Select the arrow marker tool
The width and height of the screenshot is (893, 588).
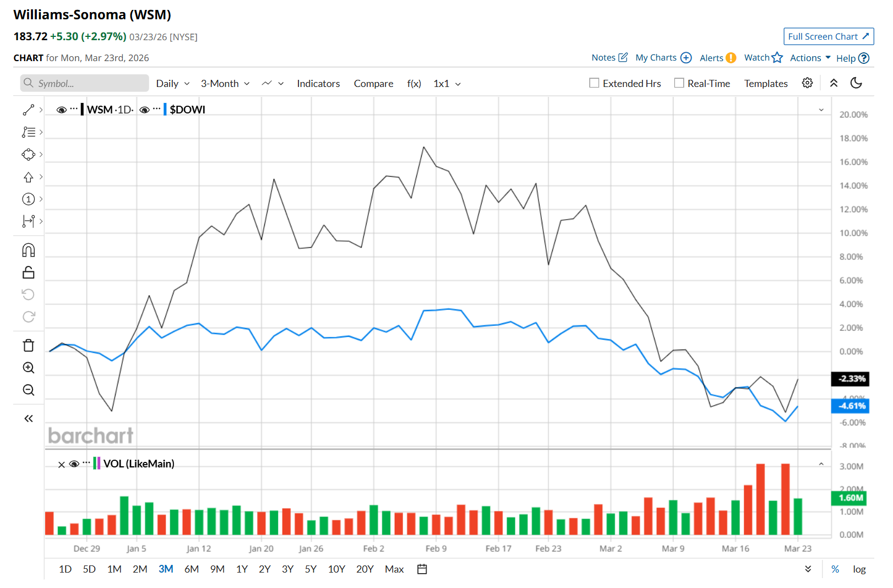pyautogui.click(x=29, y=177)
